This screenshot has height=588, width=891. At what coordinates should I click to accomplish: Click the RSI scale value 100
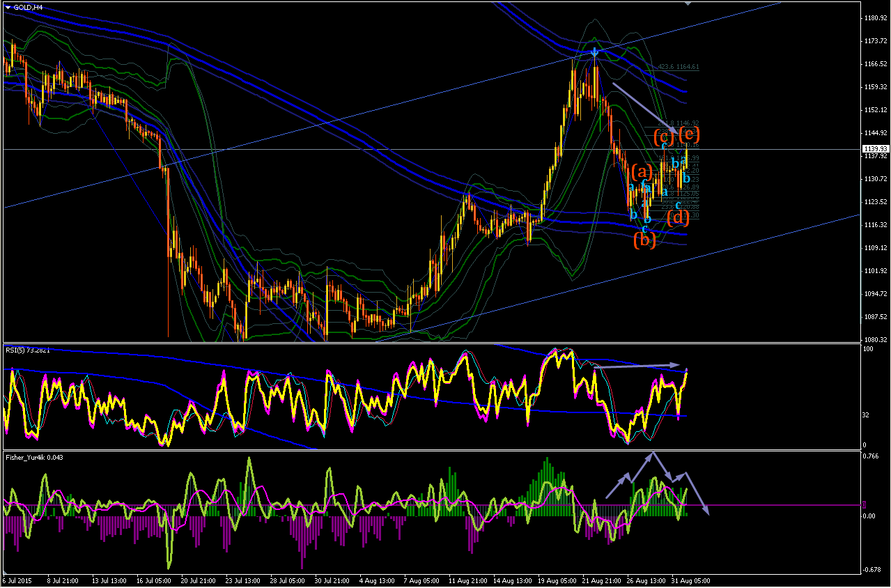(868, 348)
